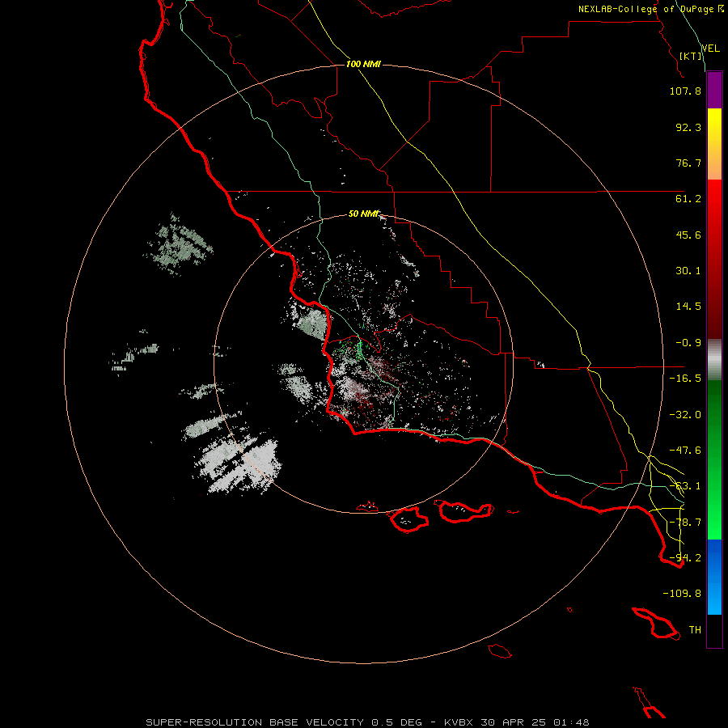
Task: Pick the blue segment of the color bar
Action: pyautogui.click(x=714, y=577)
